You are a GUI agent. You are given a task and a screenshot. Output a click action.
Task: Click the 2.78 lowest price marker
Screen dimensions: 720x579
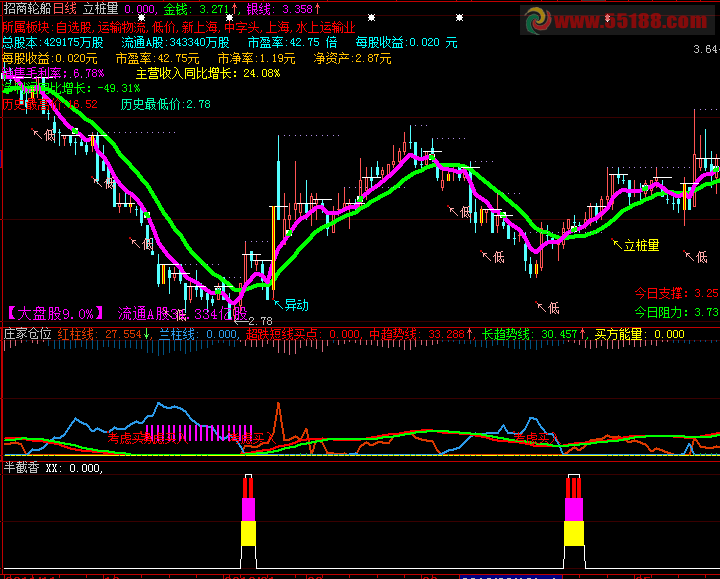pos(258,321)
